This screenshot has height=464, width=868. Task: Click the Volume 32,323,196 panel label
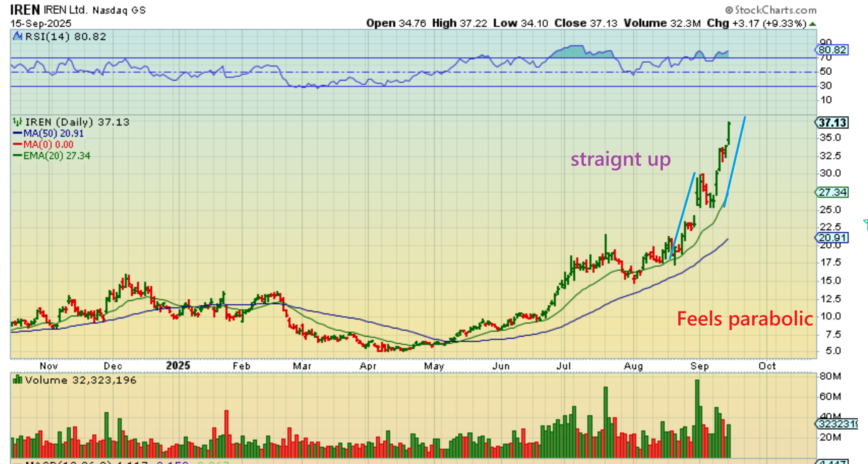coord(80,380)
